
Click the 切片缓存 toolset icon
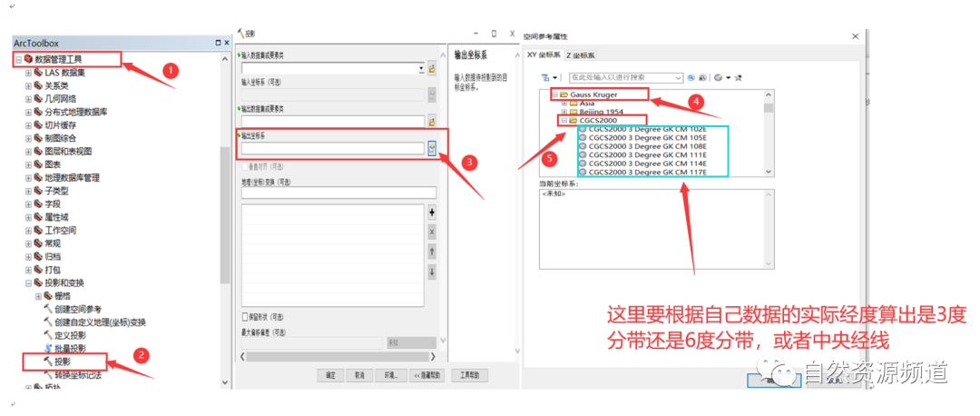click(38, 125)
